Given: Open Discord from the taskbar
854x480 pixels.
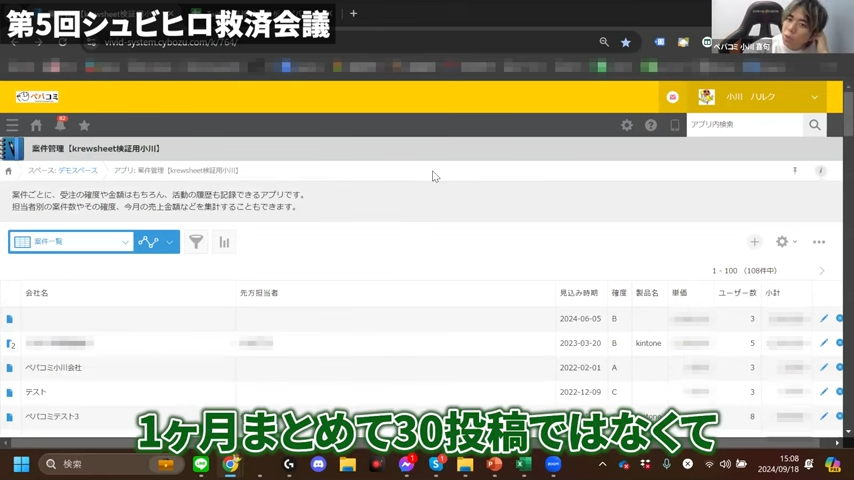Looking at the screenshot, I should click(x=319, y=464).
